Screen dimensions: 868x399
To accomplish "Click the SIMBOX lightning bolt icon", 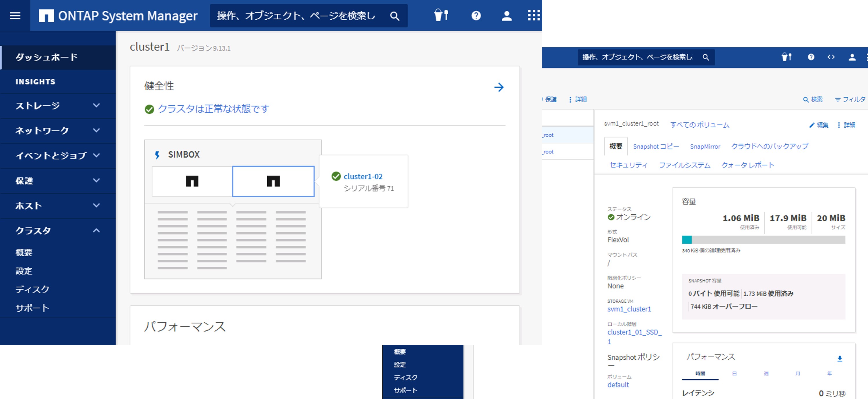I will 157,155.
